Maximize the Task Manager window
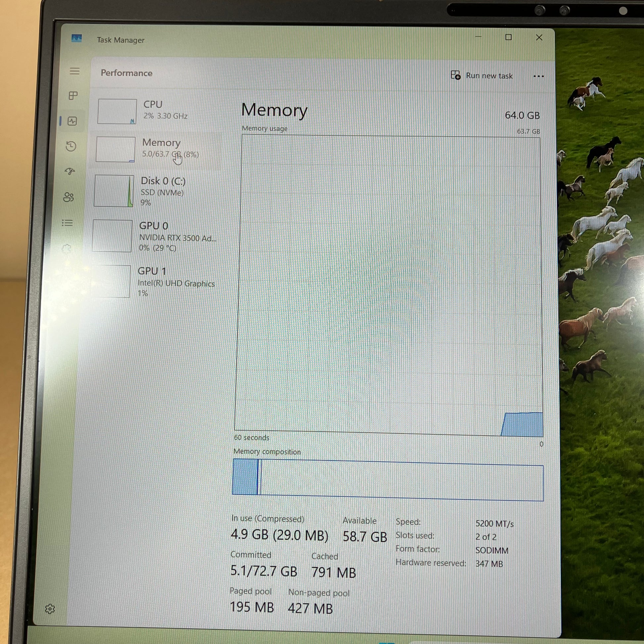This screenshot has height=644, width=644. [508, 37]
